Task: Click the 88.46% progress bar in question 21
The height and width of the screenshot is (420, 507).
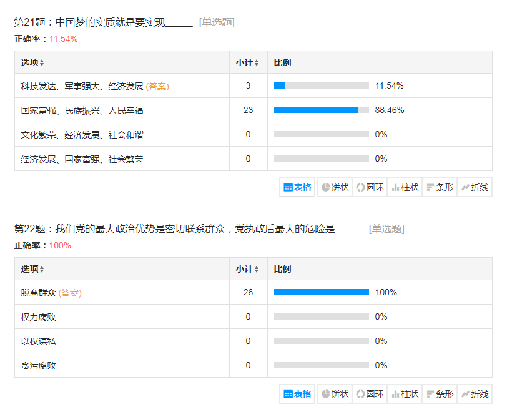Action: point(321,110)
